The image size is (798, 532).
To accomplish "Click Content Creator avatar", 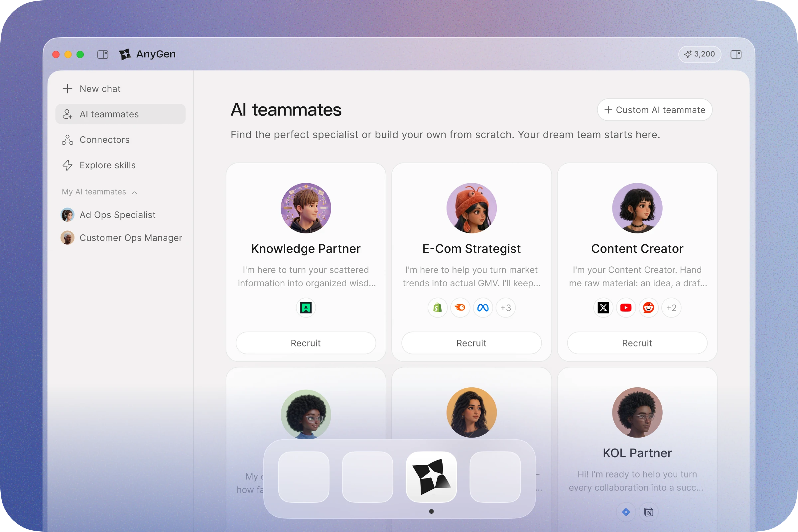I will pos(637,208).
